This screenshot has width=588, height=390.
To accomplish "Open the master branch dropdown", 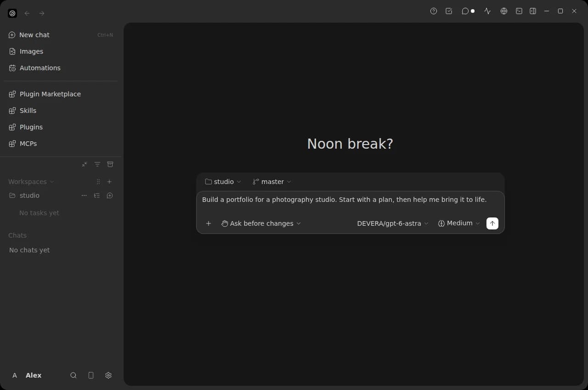I will (x=272, y=182).
